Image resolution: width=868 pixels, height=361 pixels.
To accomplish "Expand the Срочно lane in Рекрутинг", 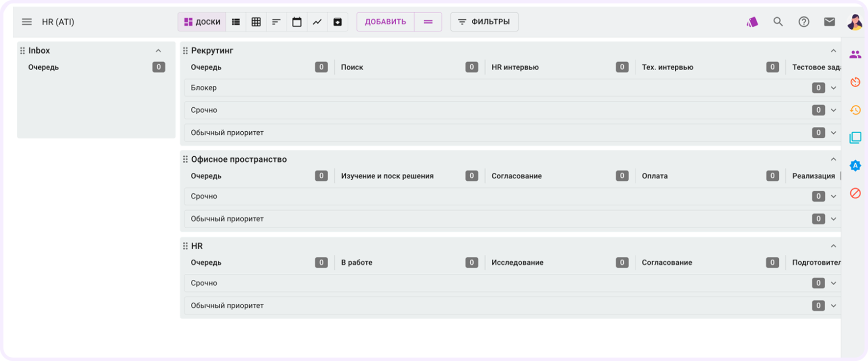I will tap(833, 110).
